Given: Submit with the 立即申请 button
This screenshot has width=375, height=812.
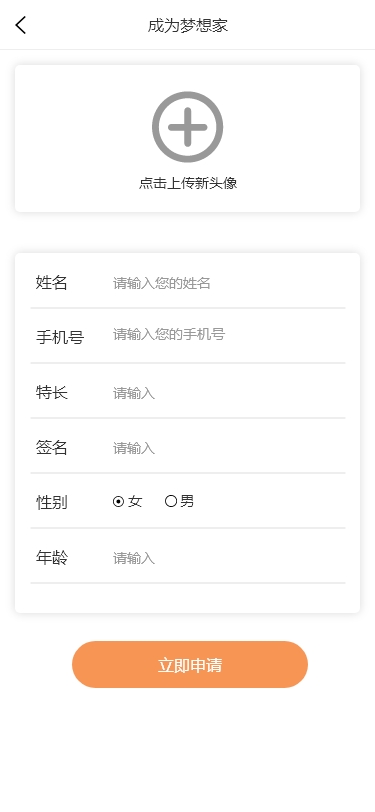Looking at the screenshot, I should pos(190,664).
